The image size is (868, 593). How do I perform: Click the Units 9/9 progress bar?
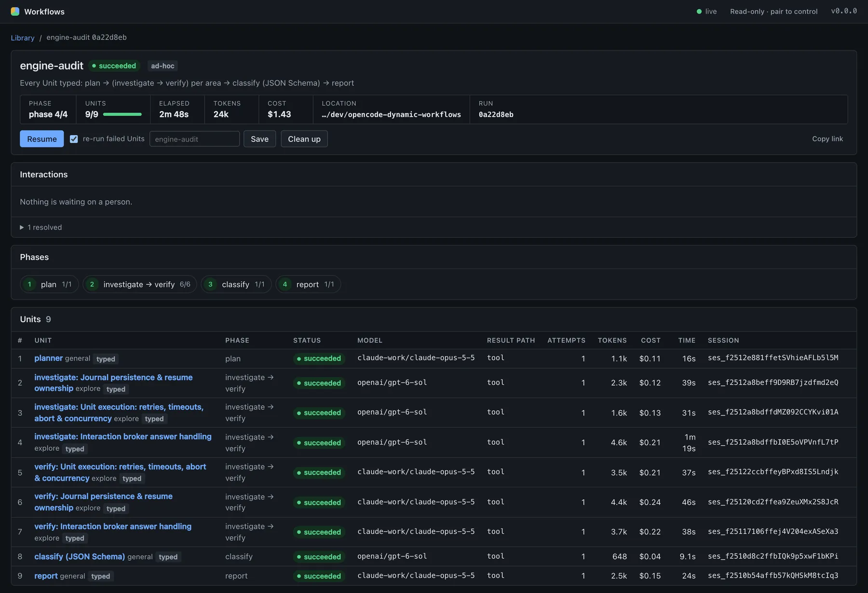pyautogui.click(x=122, y=114)
